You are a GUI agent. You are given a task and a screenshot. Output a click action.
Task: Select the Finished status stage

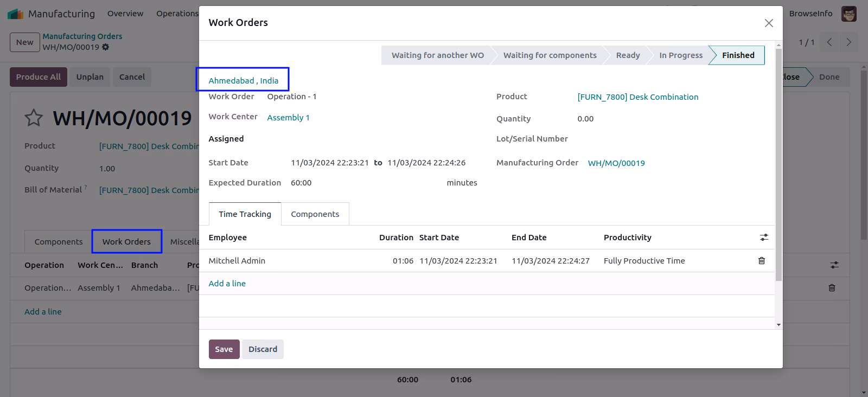pos(738,55)
